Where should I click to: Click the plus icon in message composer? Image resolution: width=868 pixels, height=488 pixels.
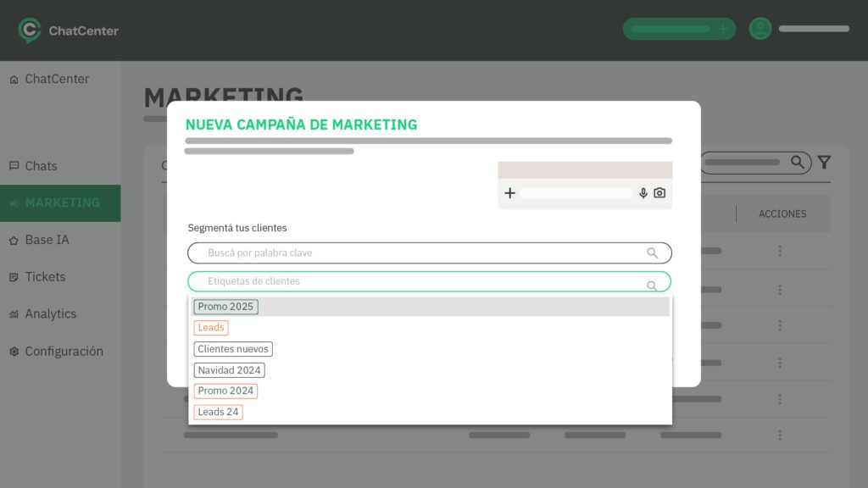pyautogui.click(x=509, y=193)
